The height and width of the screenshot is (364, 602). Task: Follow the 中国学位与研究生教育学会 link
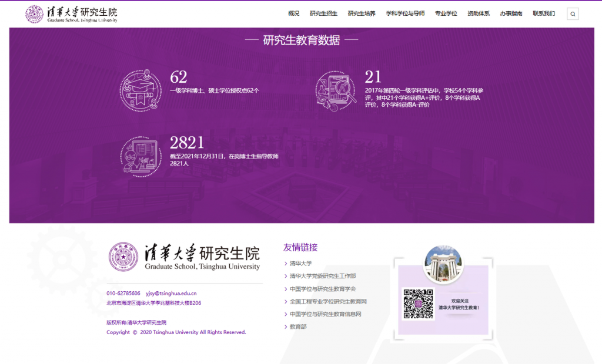pyautogui.click(x=323, y=289)
